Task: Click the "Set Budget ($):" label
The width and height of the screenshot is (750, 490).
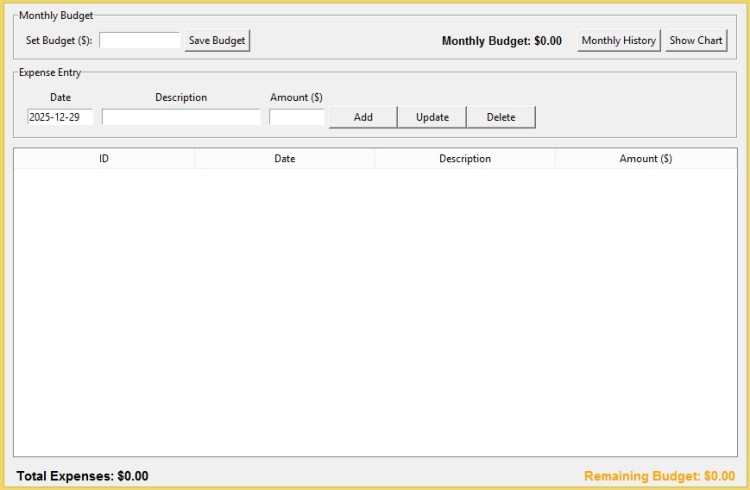Action: 59,41
